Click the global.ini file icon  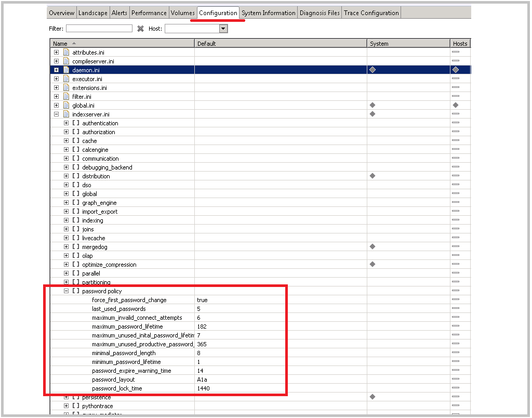66,105
